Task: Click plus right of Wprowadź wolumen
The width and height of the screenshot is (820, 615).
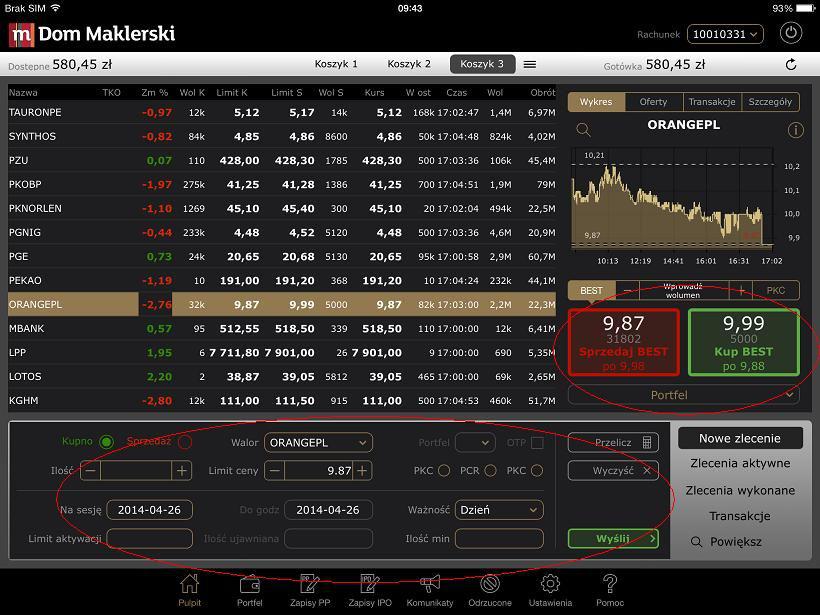Action: click(x=741, y=290)
